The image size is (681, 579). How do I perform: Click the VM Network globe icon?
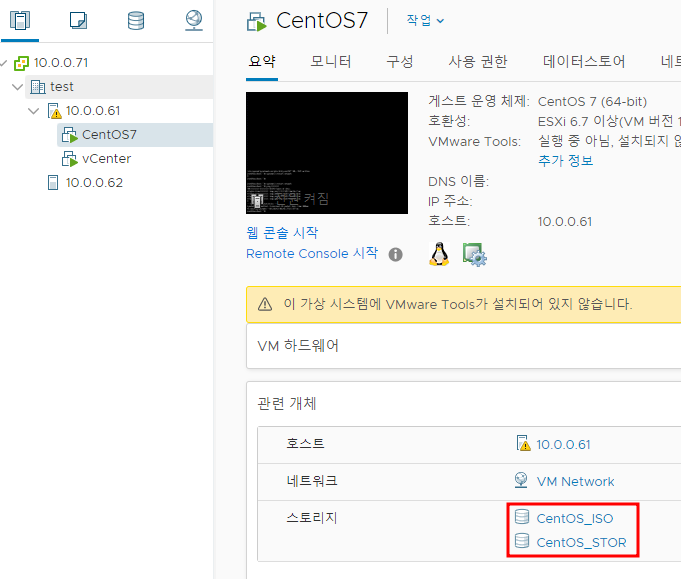521,480
